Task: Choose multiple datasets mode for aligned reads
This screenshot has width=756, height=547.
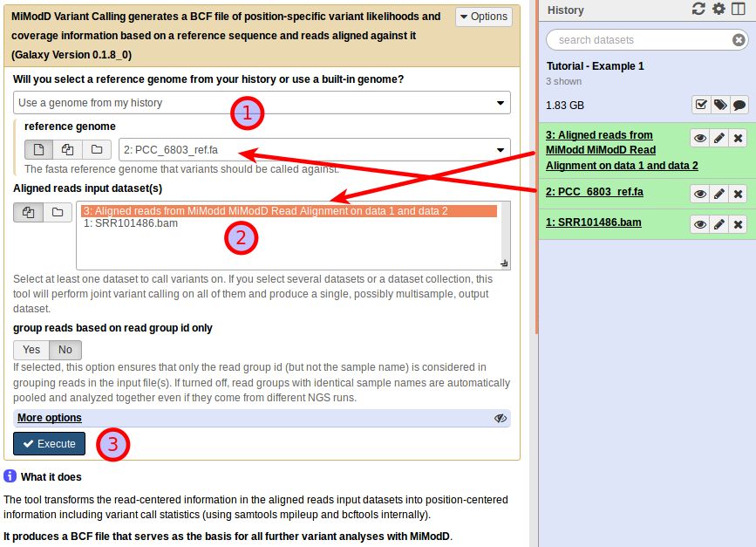Action: (29, 212)
